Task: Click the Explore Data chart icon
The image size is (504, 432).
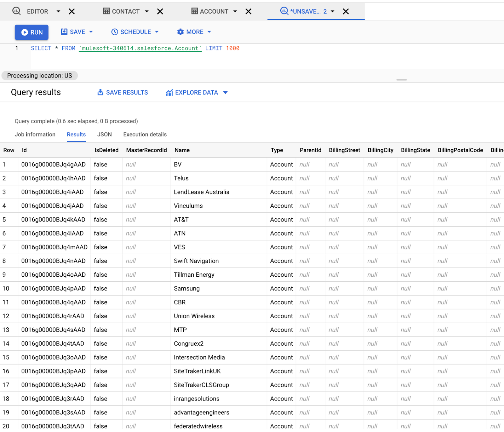Action: click(169, 93)
